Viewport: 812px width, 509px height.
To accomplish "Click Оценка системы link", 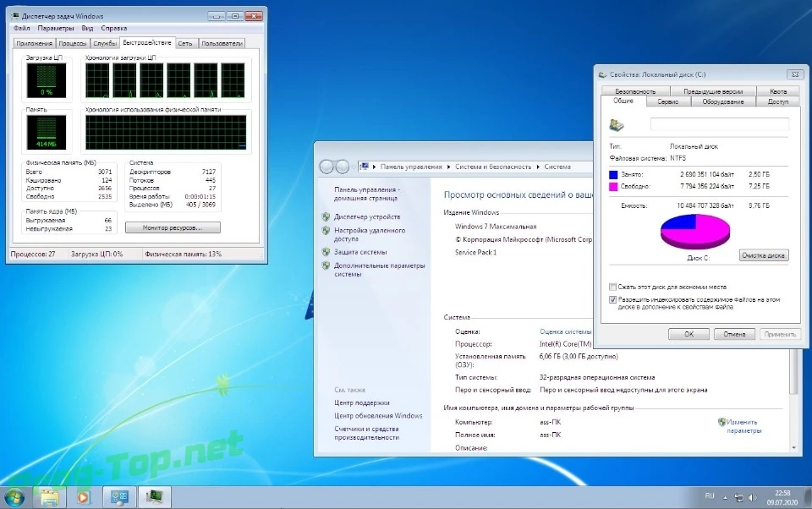I will point(566,331).
